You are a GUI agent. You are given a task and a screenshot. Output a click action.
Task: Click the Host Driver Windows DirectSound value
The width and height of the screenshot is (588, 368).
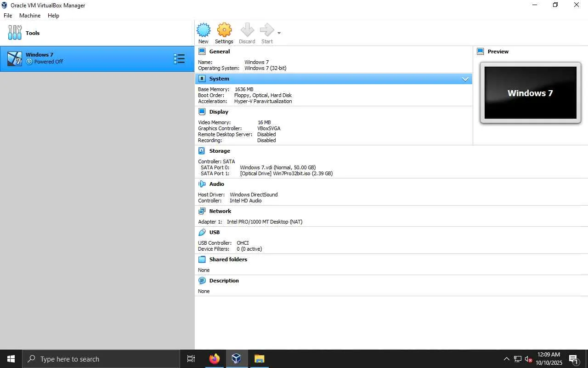[254, 195]
